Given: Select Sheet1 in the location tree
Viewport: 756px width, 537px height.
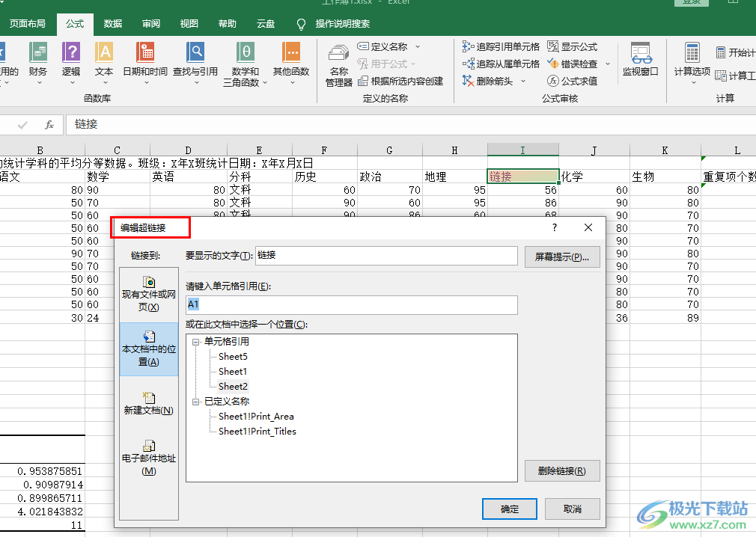Looking at the screenshot, I should [232, 371].
